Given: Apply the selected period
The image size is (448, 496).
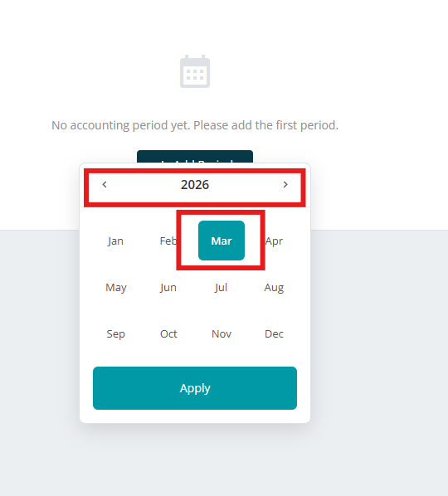Looking at the screenshot, I should coord(195,388).
